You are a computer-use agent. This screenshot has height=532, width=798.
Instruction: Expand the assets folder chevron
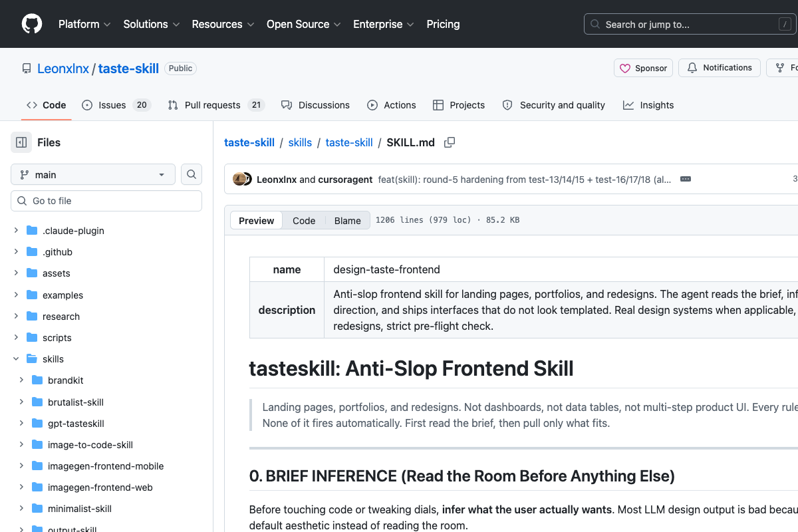pos(16,273)
